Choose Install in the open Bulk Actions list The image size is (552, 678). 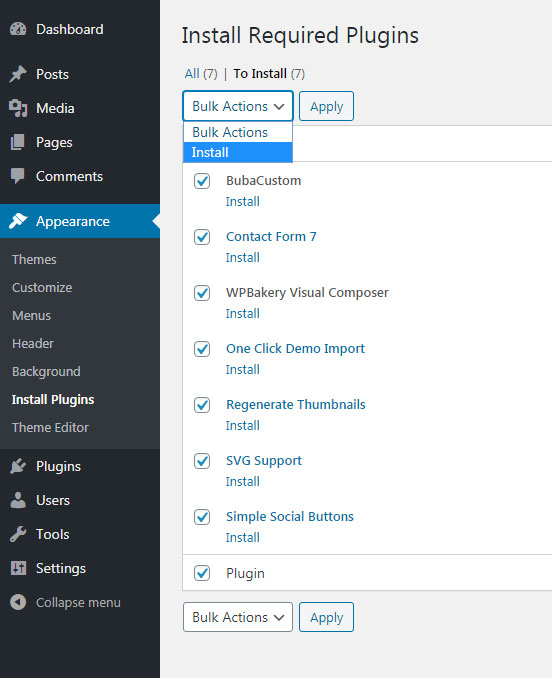tap(238, 152)
